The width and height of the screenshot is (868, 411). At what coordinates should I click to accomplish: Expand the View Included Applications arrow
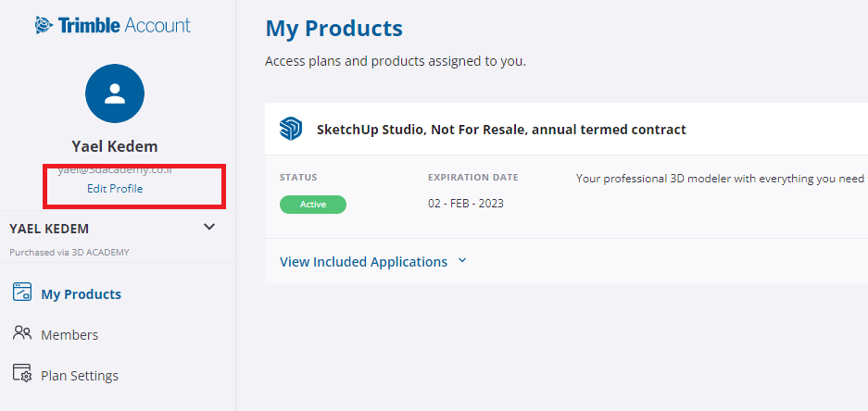462,261
